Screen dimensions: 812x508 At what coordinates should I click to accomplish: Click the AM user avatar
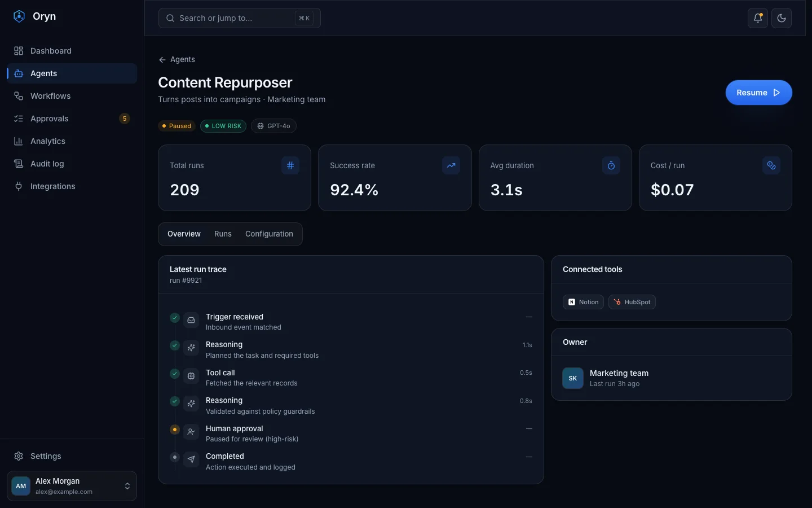[x=21, y=486]
